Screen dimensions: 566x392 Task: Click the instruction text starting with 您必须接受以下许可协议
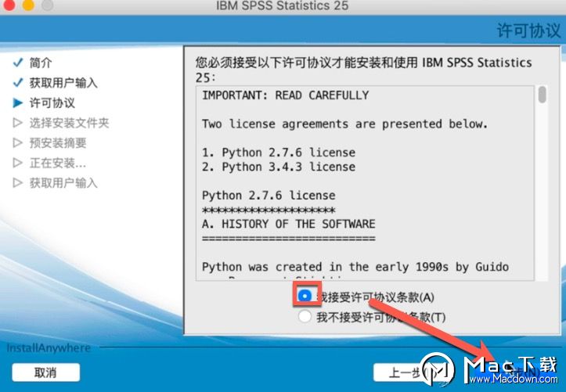364,70
